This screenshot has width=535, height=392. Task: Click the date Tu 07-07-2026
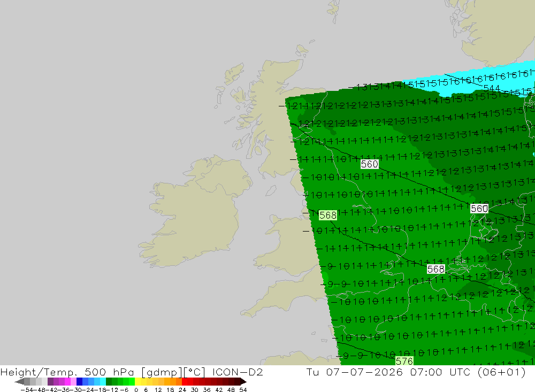[x=355, y=372]
